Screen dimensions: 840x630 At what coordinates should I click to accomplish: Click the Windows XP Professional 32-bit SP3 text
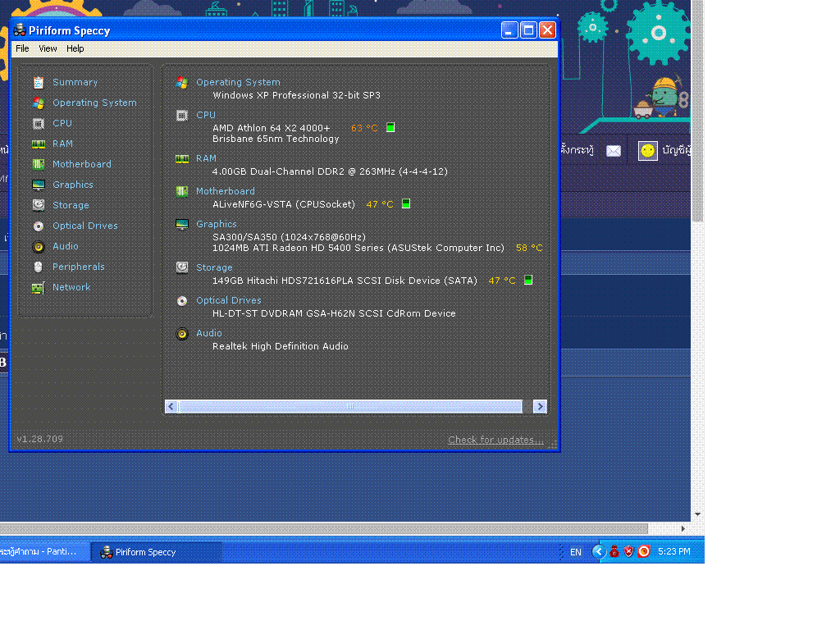[x=296, y=95]
